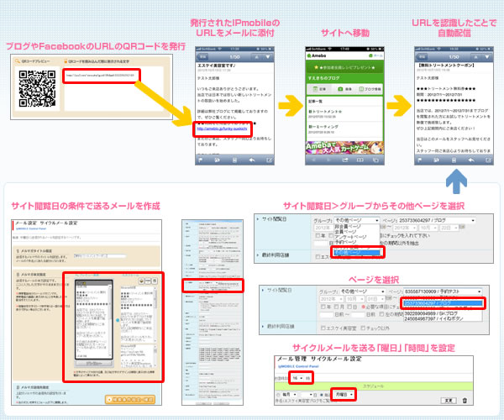Image resolution: width=504 pixels, height=420 pixels.
Task: Tick the 月 checkbox in page-select panel
Action: click(337, 307)
